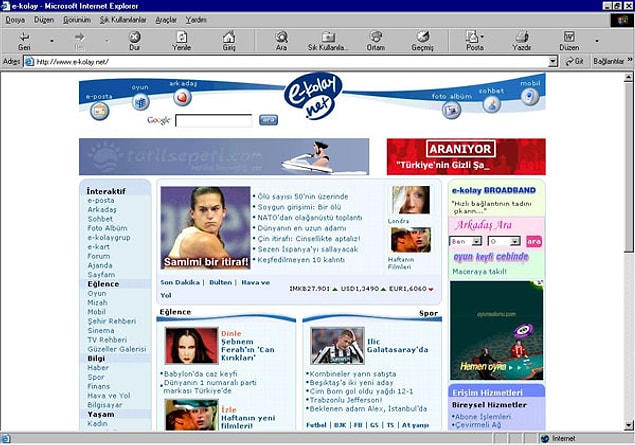The height and width of the screenshot is (446, 635).
Task: Open 'Dünyanın en uzun adamı' headline
Action: point(302,228)
